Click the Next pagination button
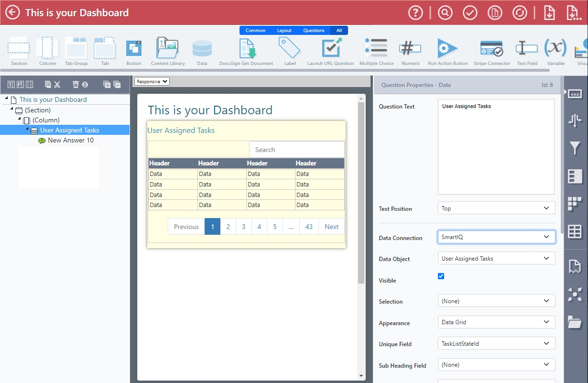This screenshot has width=588, height=383. tap(331, 227)
